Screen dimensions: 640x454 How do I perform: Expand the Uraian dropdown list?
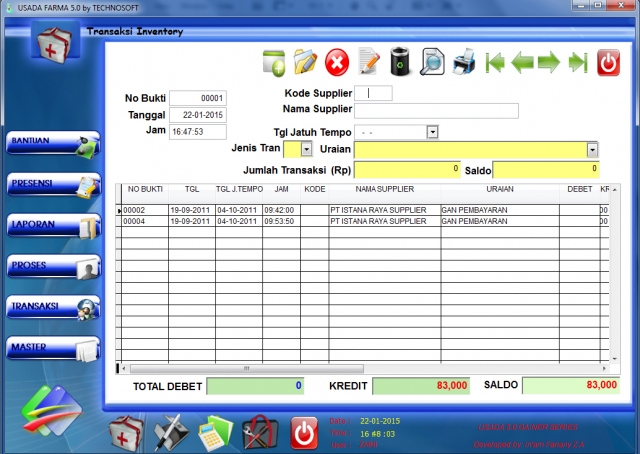[x=592, y=149]
